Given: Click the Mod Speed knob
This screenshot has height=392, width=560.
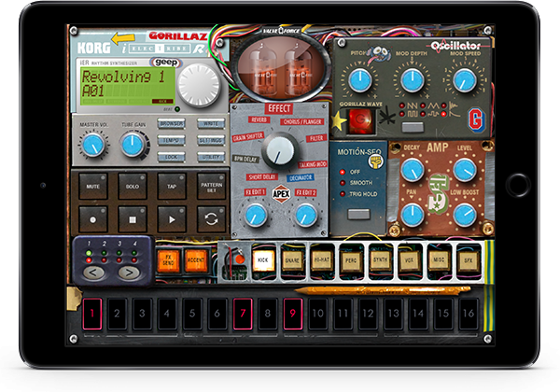Looking at the screenshot, I should (x=465, y=80).
